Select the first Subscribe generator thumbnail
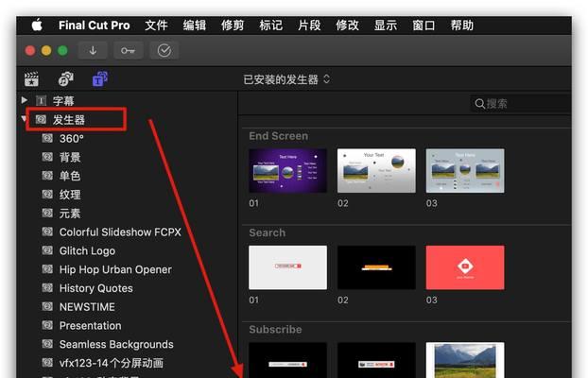 287,360
